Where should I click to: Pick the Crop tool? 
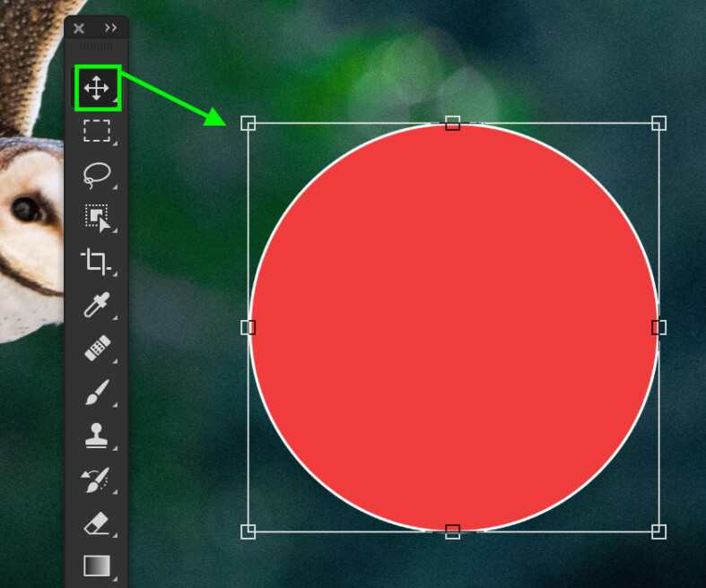tap(96, 262)
